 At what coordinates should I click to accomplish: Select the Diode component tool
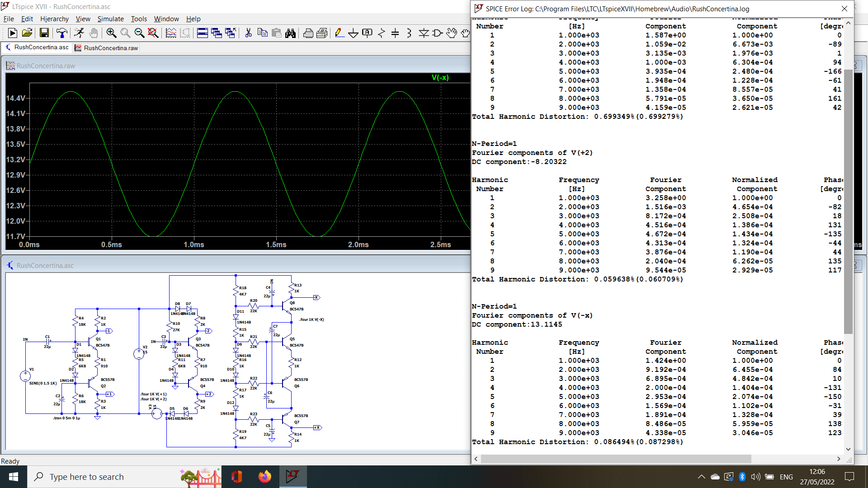coord(424,33)
